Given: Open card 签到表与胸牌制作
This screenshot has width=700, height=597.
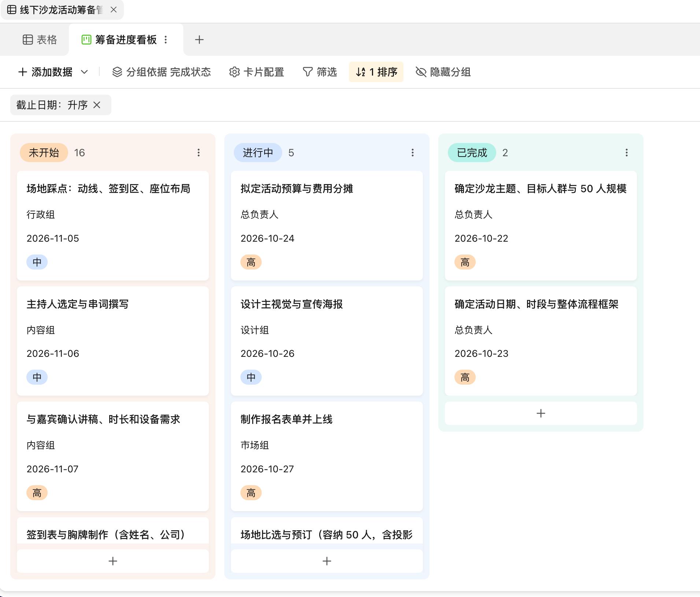Looking at the screenshot, I should 113,531.
